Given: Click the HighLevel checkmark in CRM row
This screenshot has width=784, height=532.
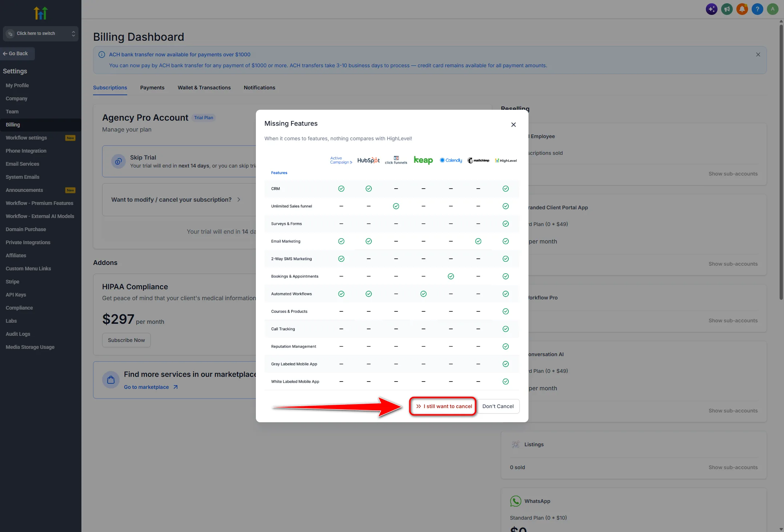Looking at the screenshot, I should tap(505, 189).
